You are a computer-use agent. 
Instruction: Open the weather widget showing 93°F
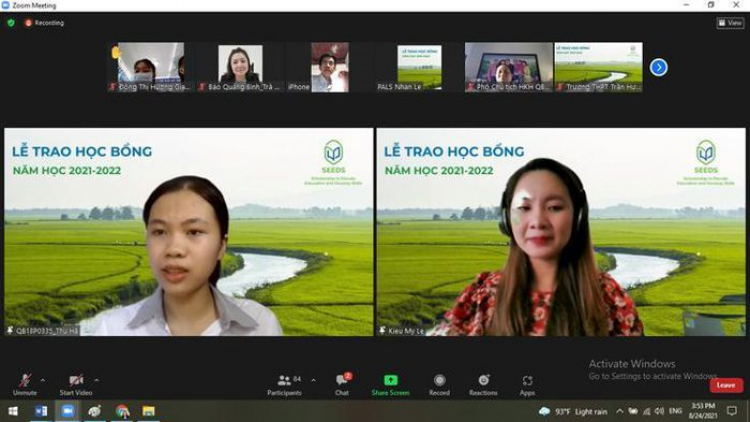572,411
